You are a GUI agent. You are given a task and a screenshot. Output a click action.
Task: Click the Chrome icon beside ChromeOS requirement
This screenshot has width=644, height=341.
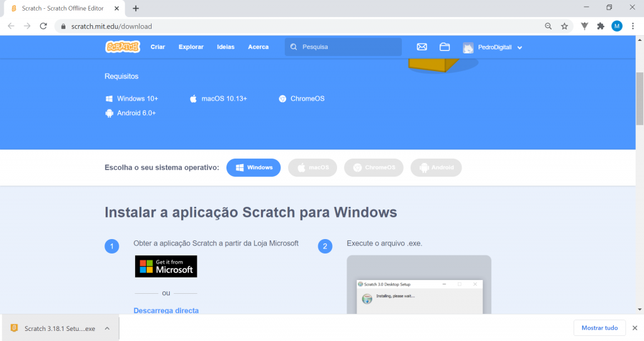[282, 99]
